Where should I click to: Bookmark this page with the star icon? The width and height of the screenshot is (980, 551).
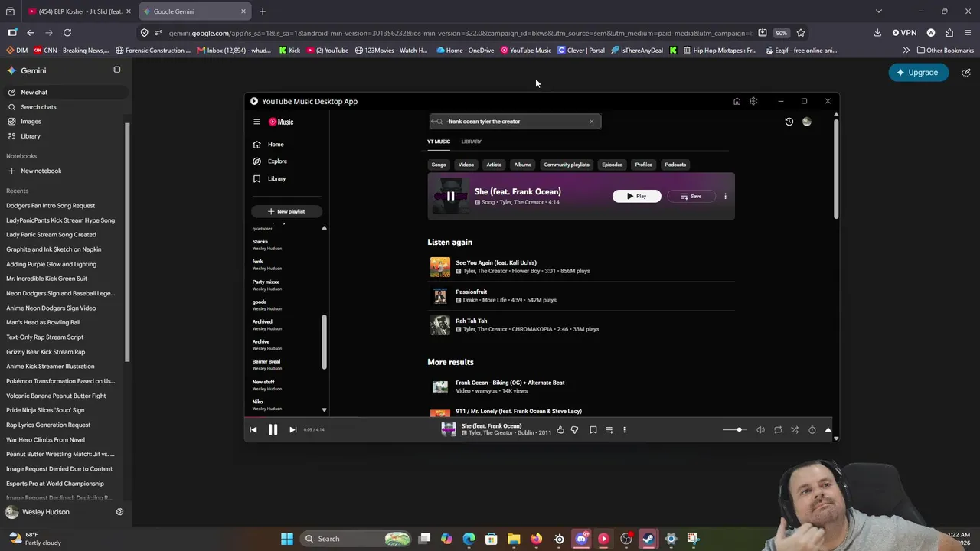tap(801, 33)
